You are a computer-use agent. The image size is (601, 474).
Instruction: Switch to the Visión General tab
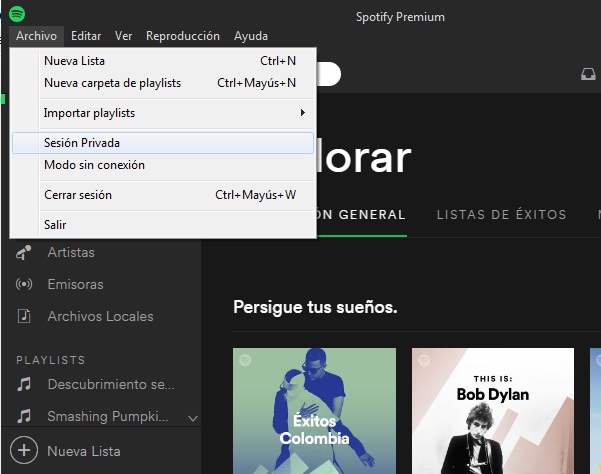361,215
